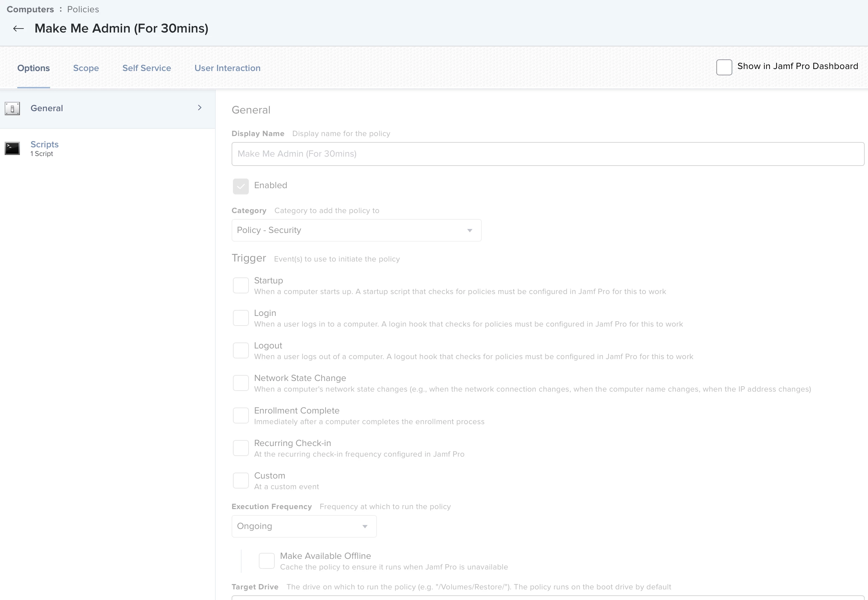The height and width of the screenshot is (600, 868).
Task: Enable the Login trigger
Action: coord(241,318)
